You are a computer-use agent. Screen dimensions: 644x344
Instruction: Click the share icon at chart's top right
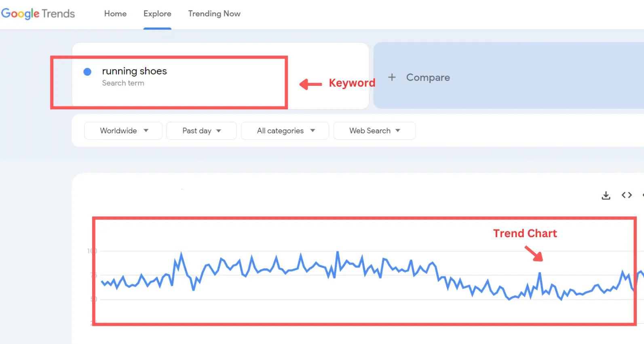(642, 195)
